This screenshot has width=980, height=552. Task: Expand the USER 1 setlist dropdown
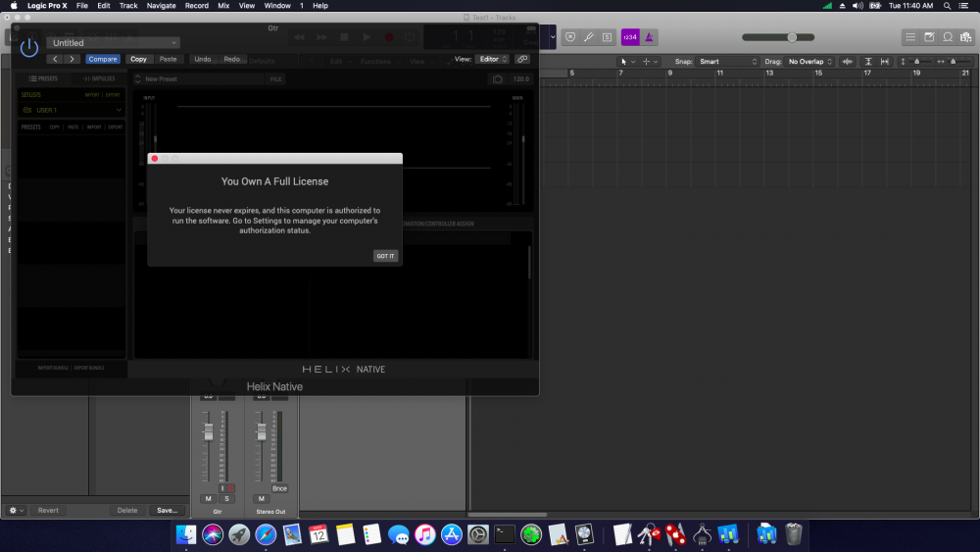point(72,110)
